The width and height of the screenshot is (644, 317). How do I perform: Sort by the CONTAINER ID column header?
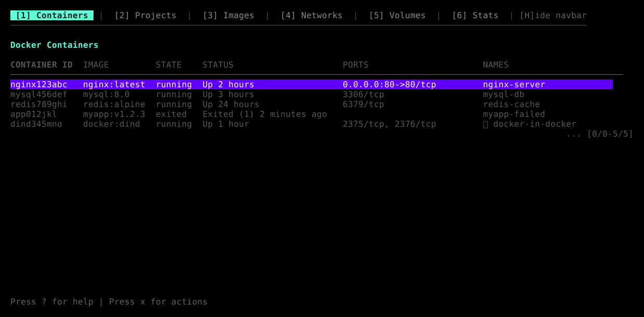[41, 64]
